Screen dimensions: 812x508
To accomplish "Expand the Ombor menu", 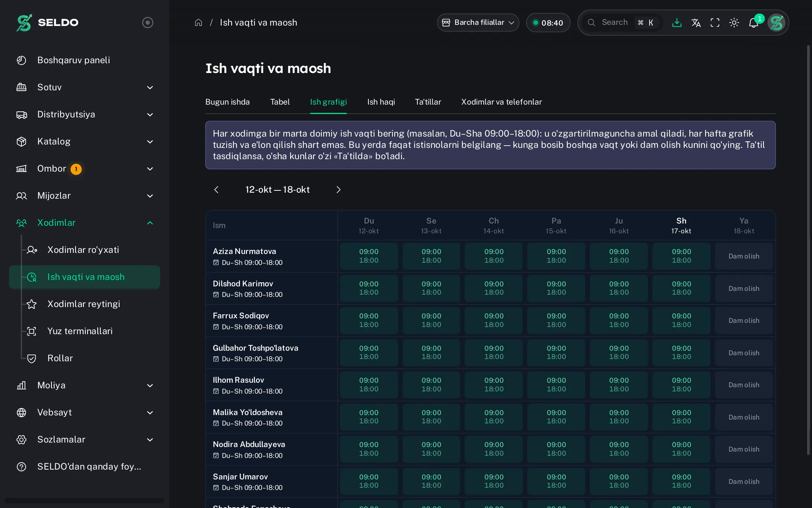I will [x=85, y=169].
